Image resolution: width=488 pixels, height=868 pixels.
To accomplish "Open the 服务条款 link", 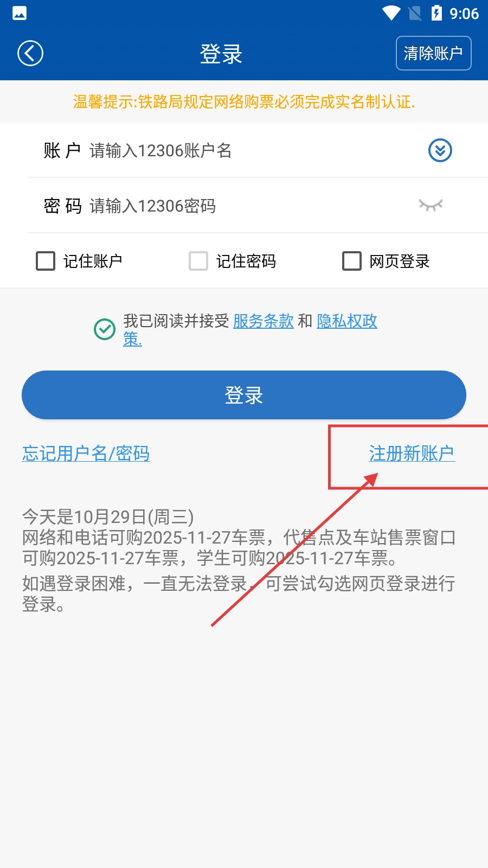I will [x=264, y=321].
